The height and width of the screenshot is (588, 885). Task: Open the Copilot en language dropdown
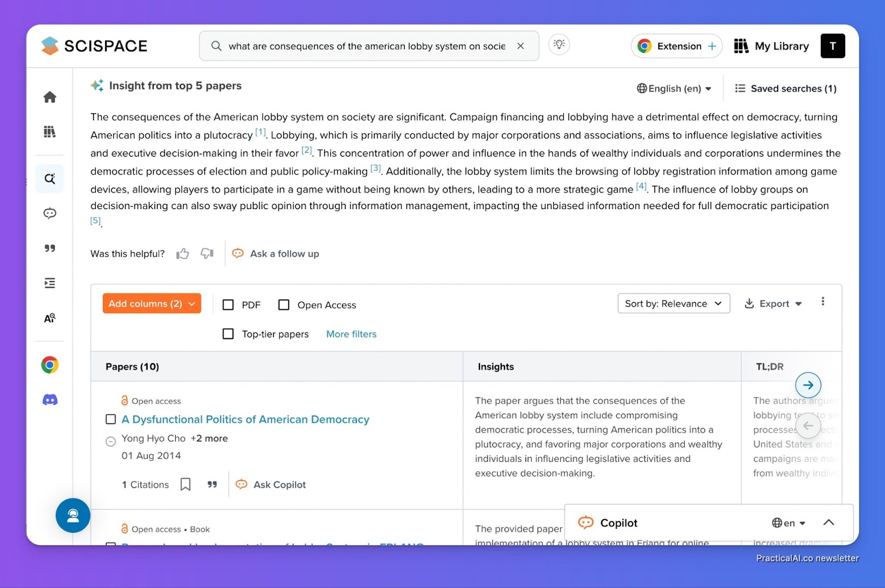789,523
